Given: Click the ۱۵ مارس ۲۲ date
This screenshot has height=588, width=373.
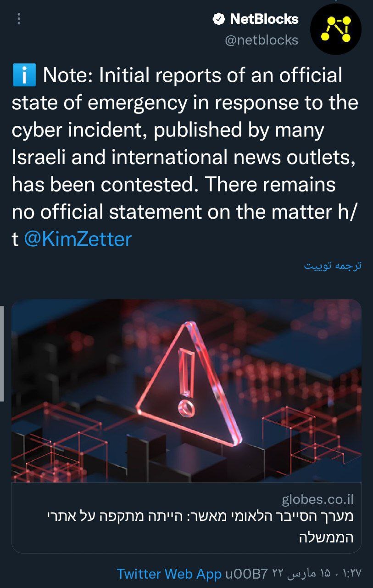Looking at the screenshot, I should pos(300,574).
